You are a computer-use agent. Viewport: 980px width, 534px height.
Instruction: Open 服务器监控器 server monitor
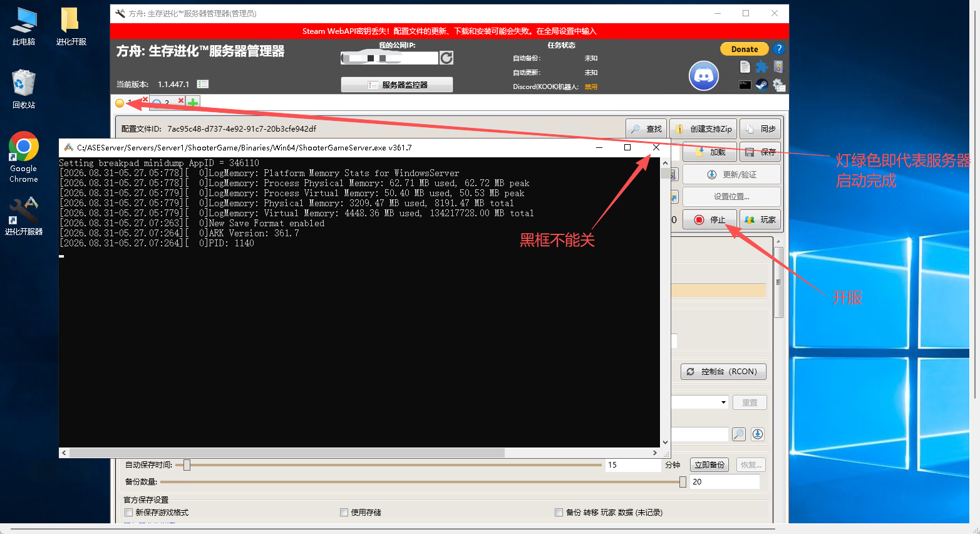tap(397, 85)
